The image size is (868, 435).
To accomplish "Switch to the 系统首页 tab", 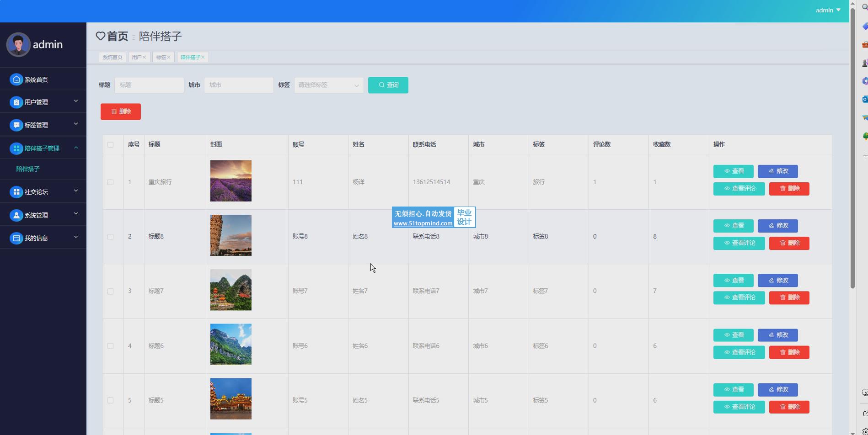I will tap(112, 57).
